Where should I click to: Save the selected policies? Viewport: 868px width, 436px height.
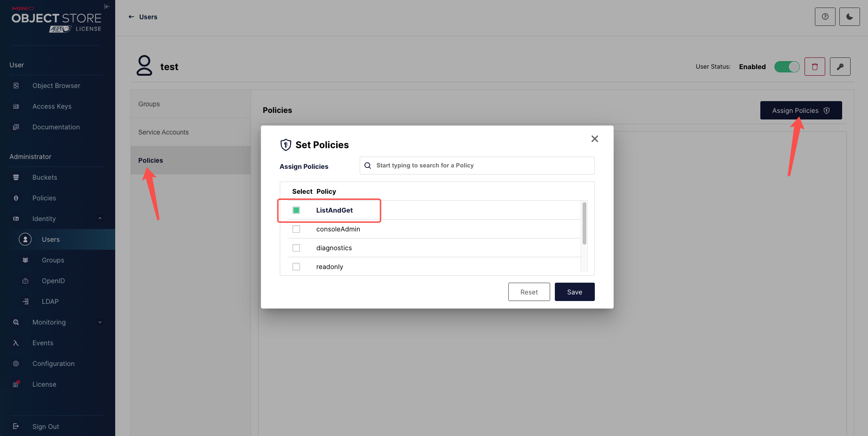coord(574,292)
